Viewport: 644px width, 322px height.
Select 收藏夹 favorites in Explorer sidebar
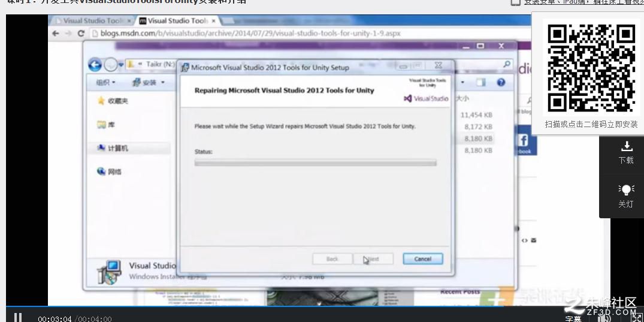click(x=113, y=101)
